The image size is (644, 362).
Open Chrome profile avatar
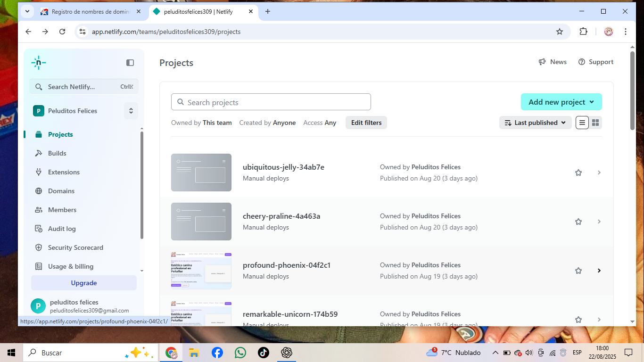pos(609,32)
